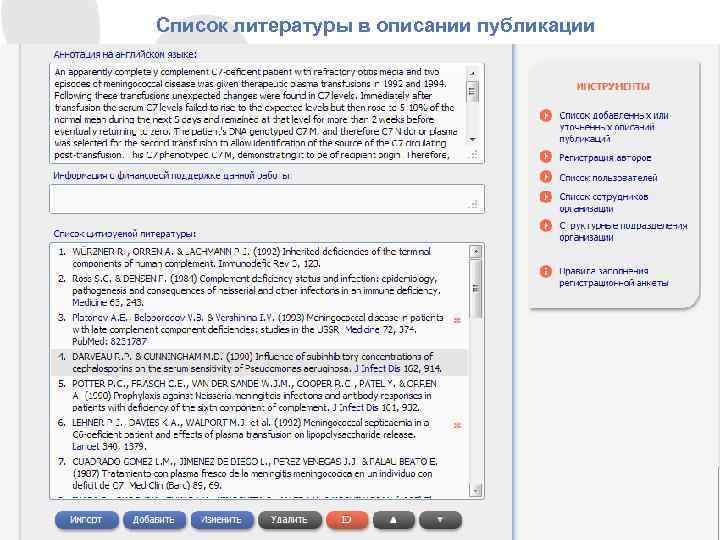This screenshot has height=540, width=720.
Task: Click red marker icon on LEHNER reference
Action: [457, 426]
